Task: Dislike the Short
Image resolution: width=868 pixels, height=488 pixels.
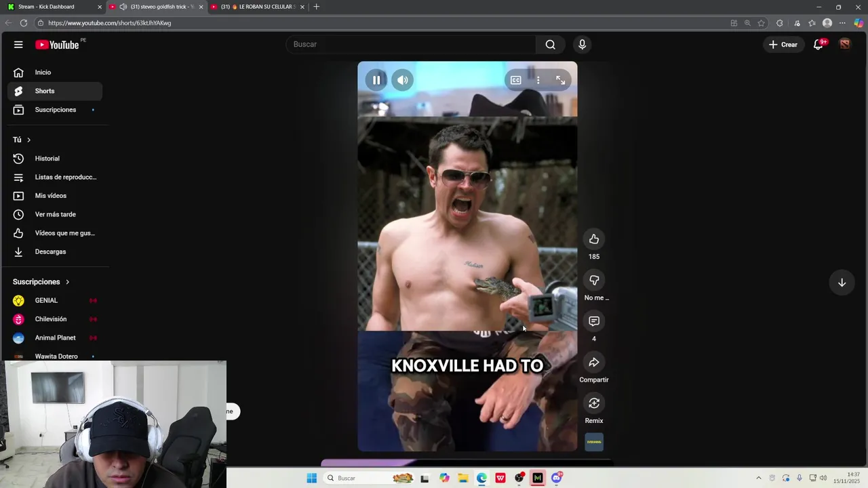Action: [594, 281]
